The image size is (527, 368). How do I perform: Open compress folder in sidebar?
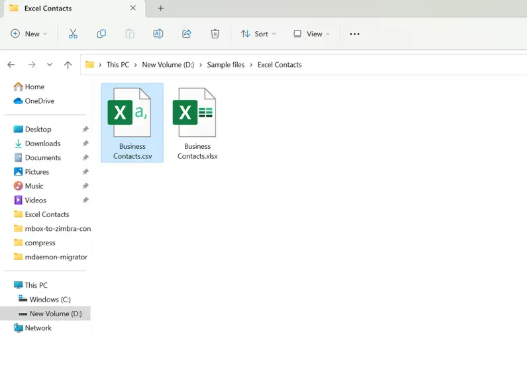pos(34,243)
